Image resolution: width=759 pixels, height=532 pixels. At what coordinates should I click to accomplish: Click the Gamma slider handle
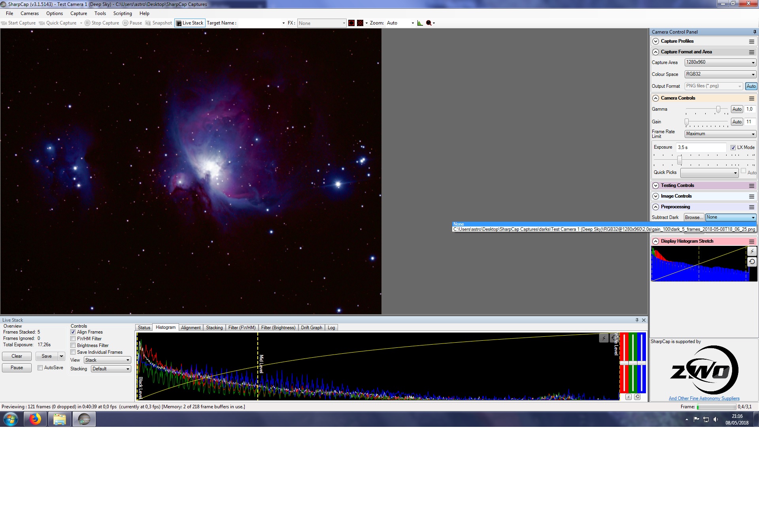tap(718, 109)
